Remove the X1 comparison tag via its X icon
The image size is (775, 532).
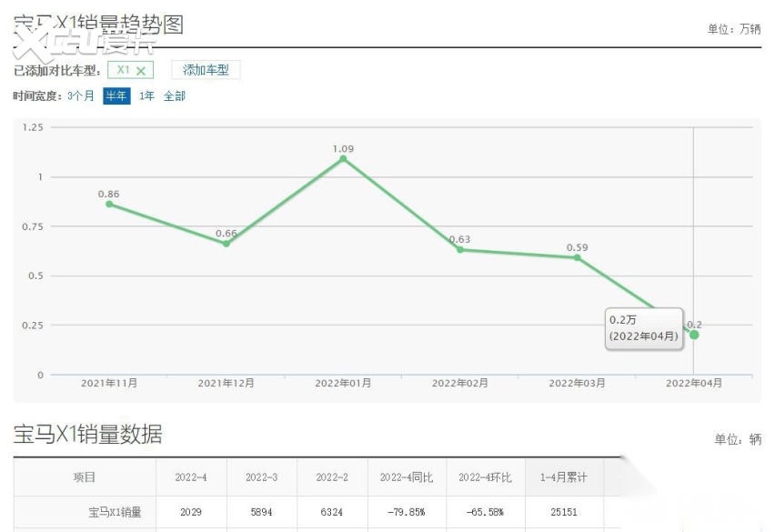141,71
